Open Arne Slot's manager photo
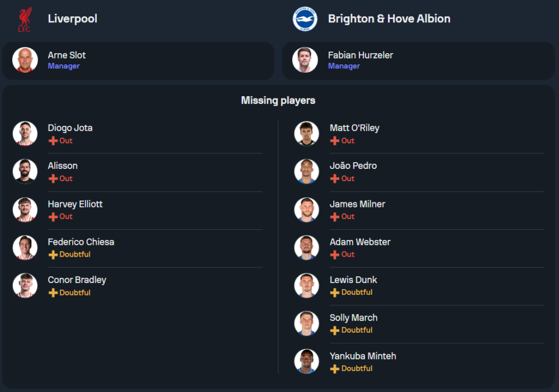 (x=25, y=60)
